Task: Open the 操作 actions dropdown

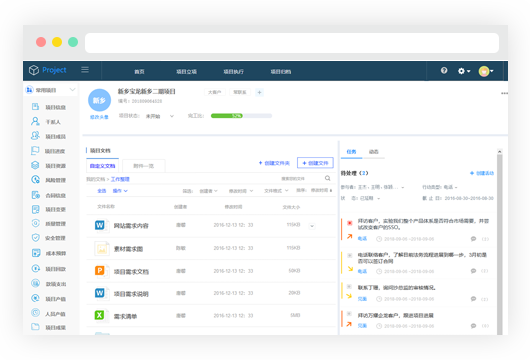Action: pos(120,191)
